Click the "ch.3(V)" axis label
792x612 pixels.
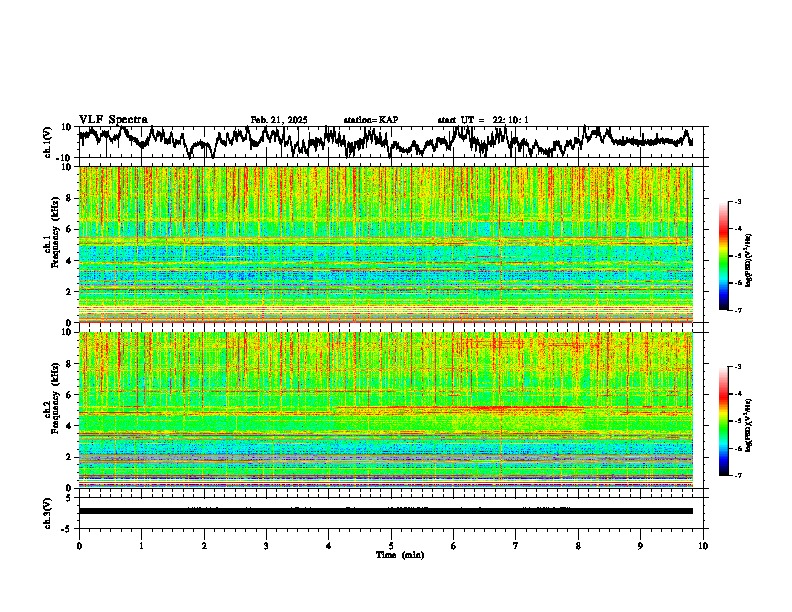coord(48,513)
